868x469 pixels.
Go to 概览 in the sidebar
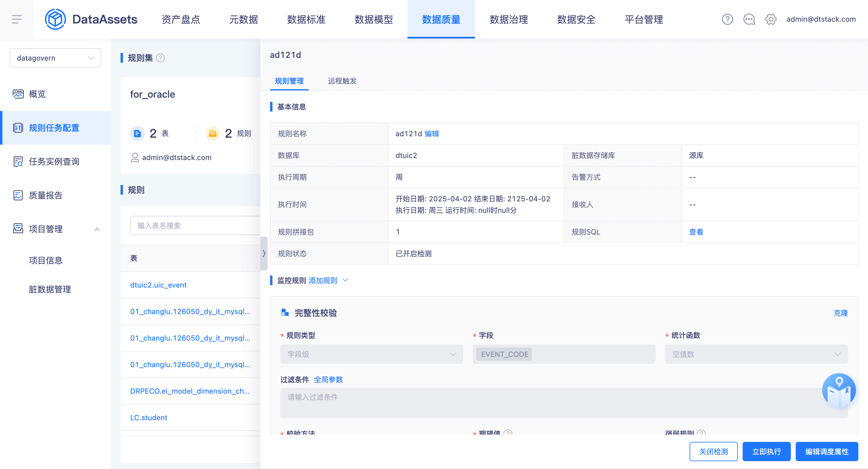click(x=37, y=94)
